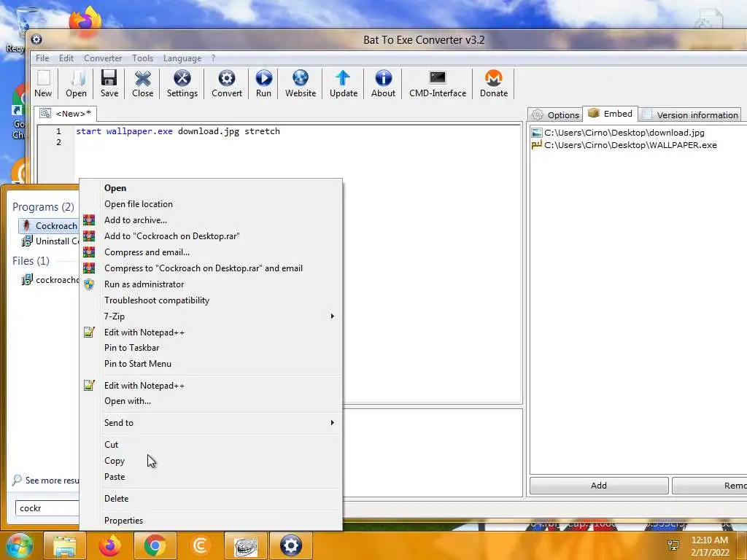Run the batch script
The image size is (747, 560).
tap(263, 84)
